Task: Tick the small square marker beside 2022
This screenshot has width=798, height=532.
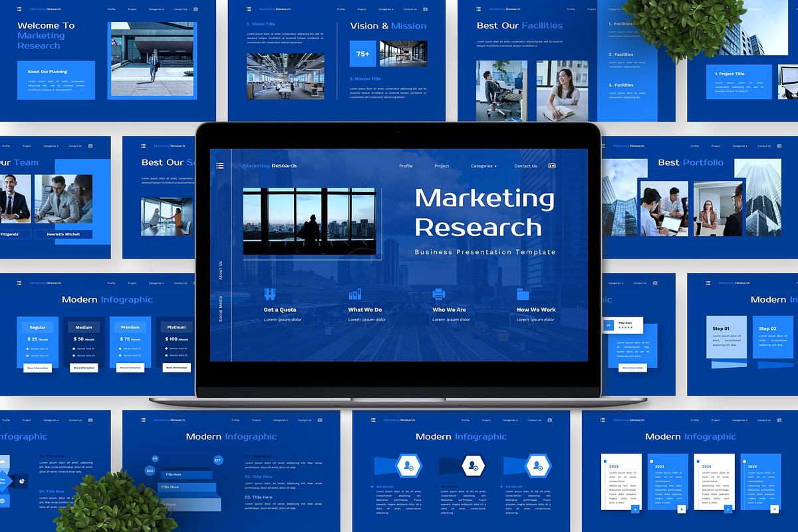Action: pos(604,460)
